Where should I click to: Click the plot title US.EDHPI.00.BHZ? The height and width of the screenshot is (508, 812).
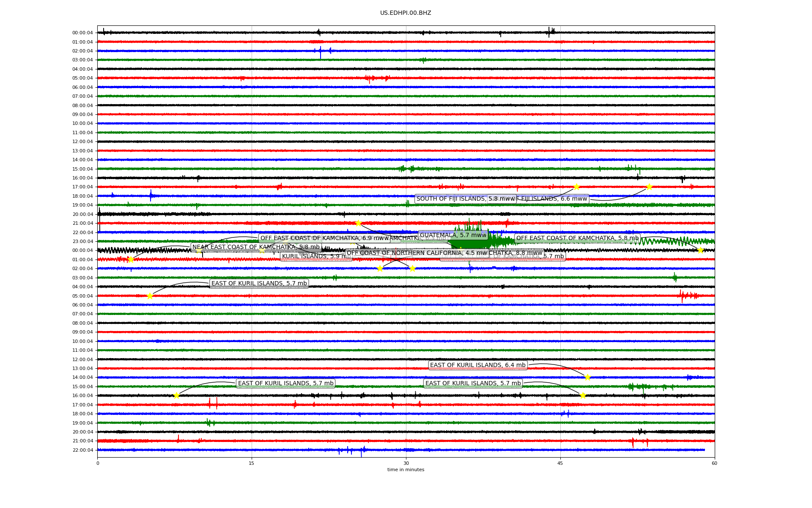click(x=406, y=13)
